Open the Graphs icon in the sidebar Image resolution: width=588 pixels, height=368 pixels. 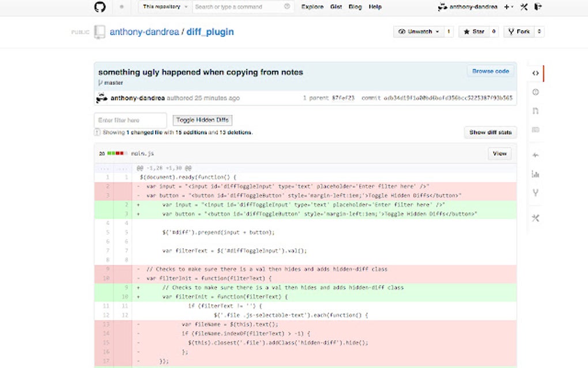(x=535, y=174)
